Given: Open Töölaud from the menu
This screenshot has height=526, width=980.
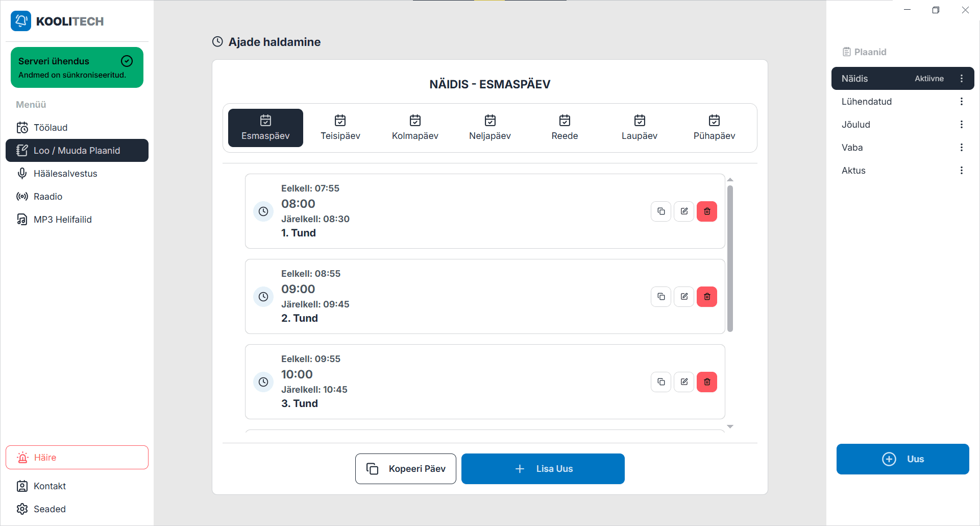Looking at the screenshot, I should pyautogui.click(x=77, y=128).
